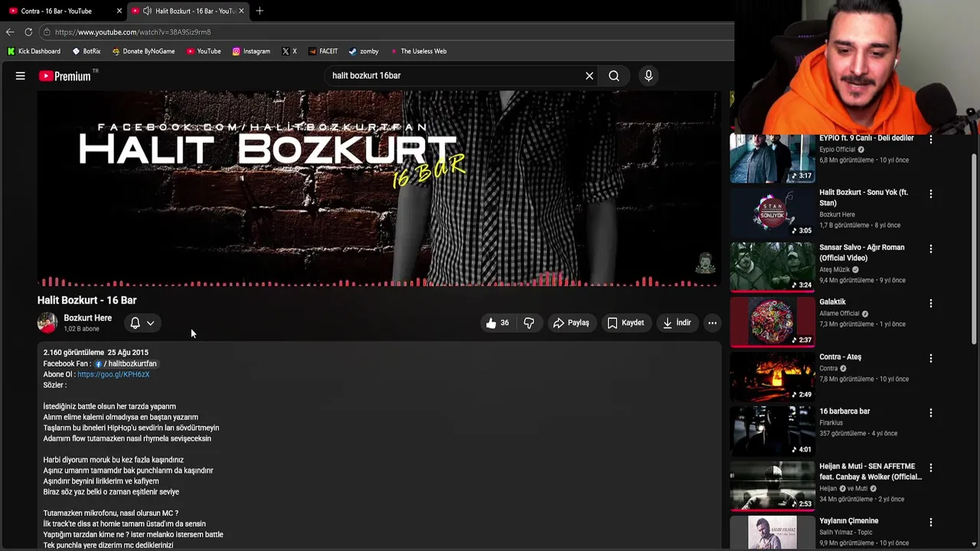This screenshot has height=551, width=980.
Task: Expand the subscription notification chevron dropdown
Action: [151, 323]
